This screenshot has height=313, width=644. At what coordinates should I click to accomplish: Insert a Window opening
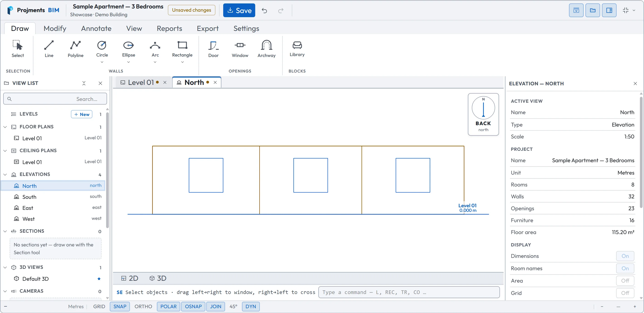tap(240, 49)
